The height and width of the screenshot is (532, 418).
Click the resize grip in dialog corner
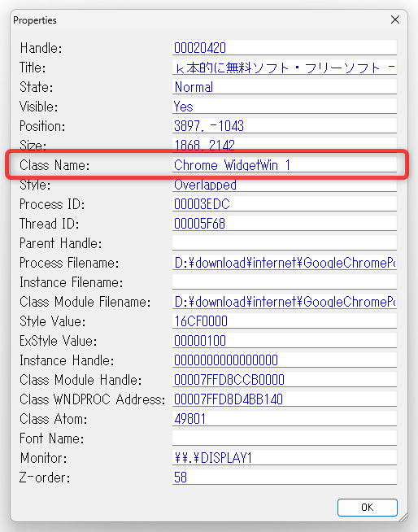point(403,517)
